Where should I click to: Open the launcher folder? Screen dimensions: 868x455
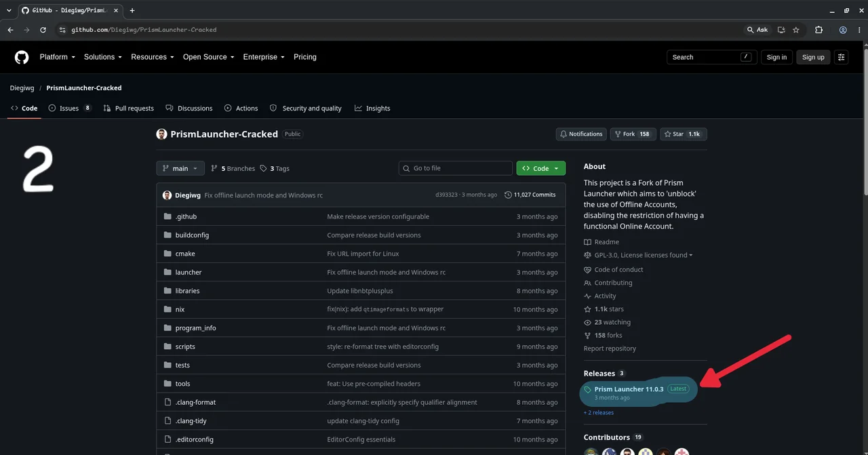189,272
